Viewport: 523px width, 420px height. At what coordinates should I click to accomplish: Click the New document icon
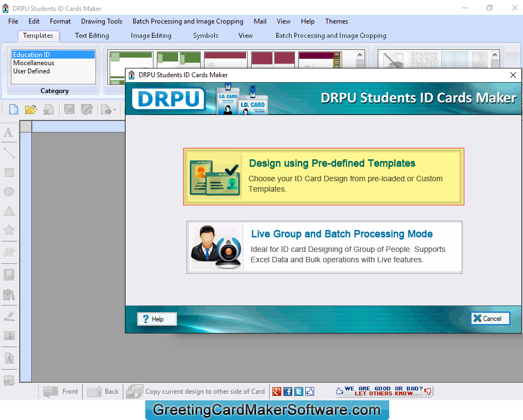(x=14, y=110)
